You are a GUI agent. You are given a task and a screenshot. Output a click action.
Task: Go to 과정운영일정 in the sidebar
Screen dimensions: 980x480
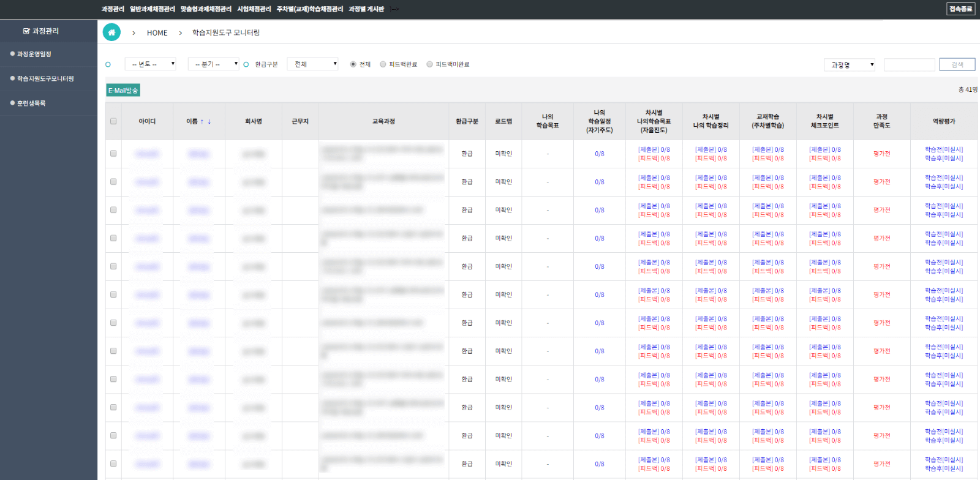[34, 54]
